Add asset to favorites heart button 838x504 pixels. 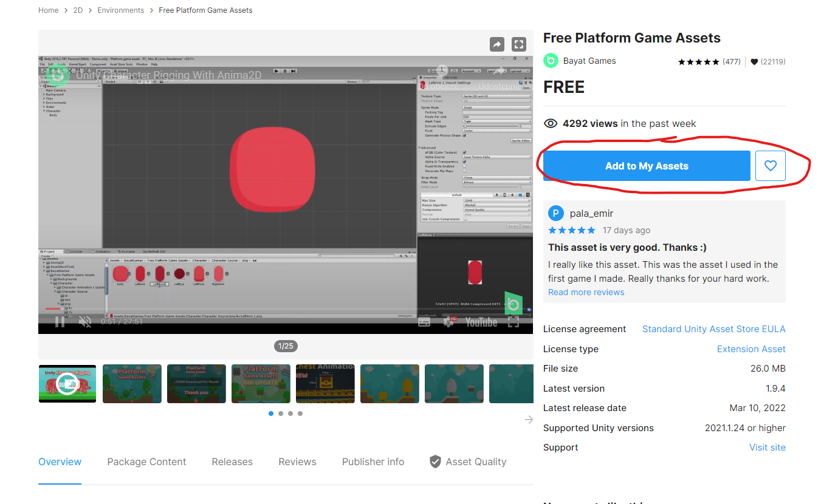tap(771, 166)
